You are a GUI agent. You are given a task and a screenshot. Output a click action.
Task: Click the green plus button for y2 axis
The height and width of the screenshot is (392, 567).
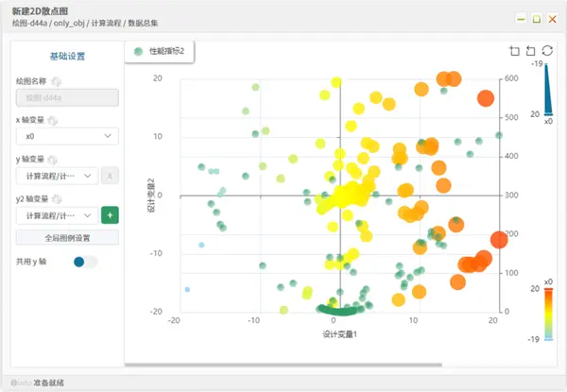click(110, 215)
